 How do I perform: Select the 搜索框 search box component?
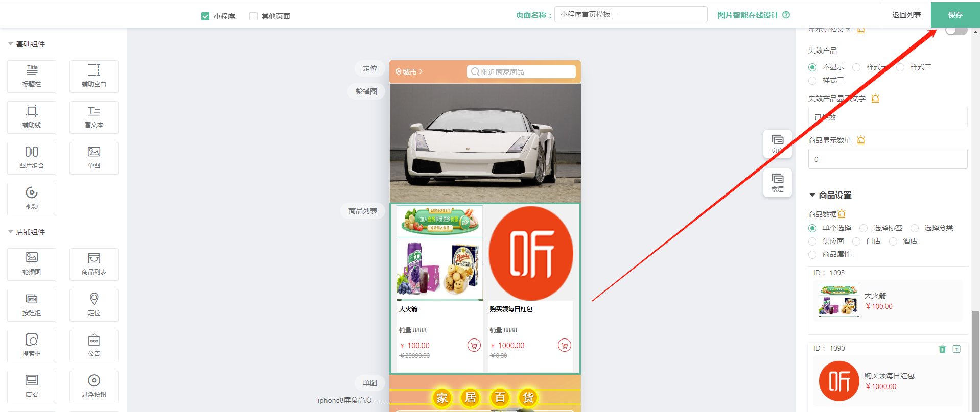pos(32,346)
